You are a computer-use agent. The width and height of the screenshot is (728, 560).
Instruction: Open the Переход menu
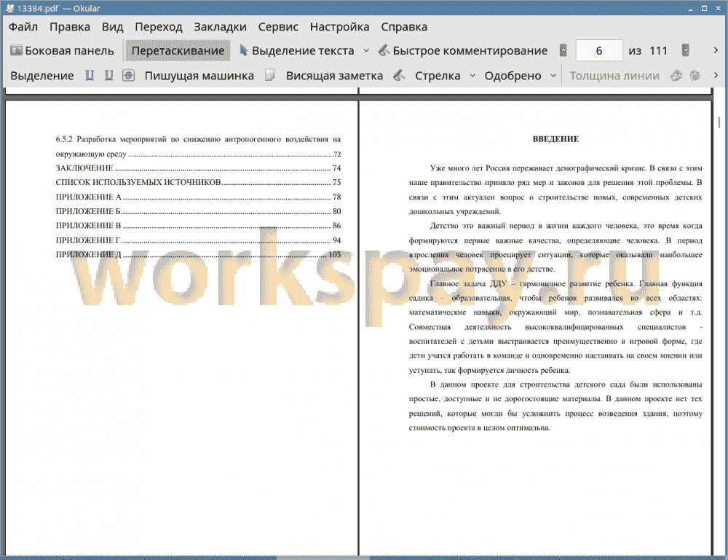click(158, 27)
